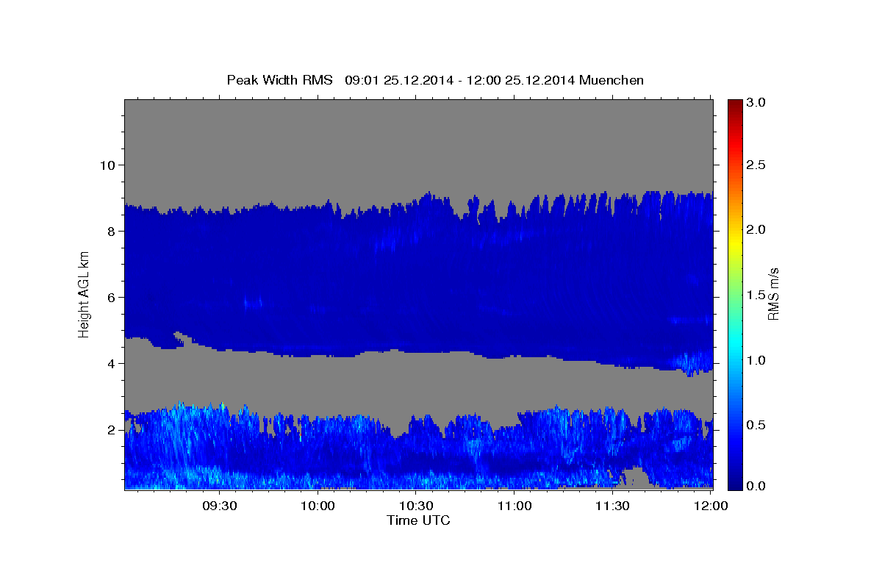882x588 pixels.
Task: Click the colorbar value 3.0
Action: point(757,103)
